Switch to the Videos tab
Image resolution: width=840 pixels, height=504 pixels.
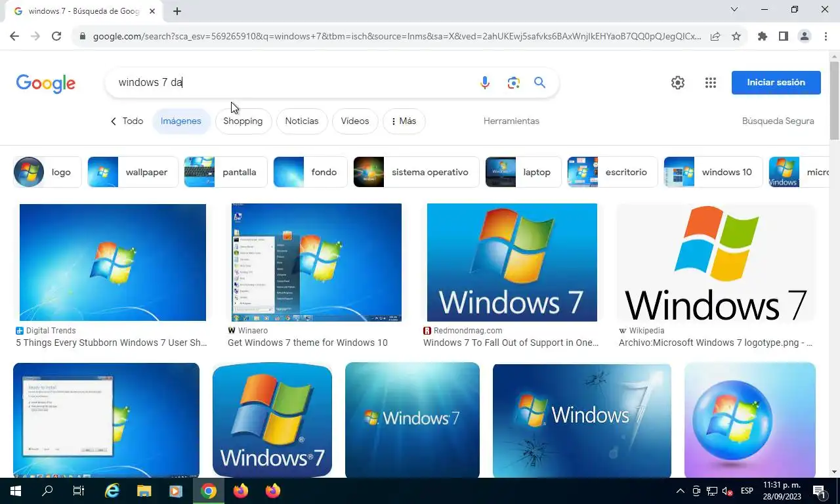pyautogui.click(x=355, y=121)
